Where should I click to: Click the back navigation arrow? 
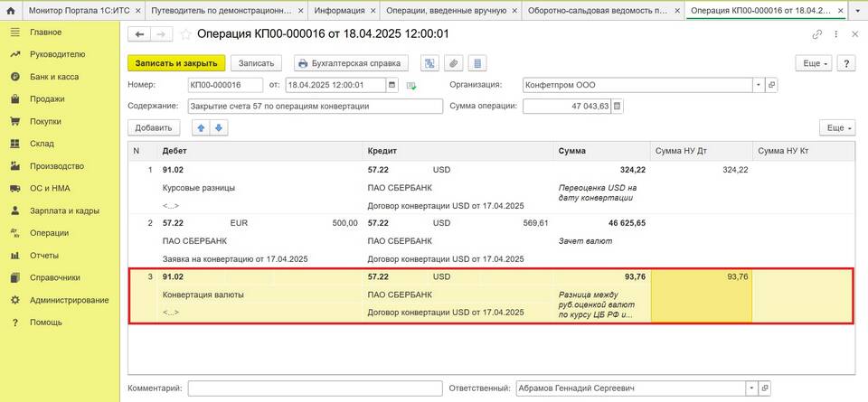tap(139, 34)
